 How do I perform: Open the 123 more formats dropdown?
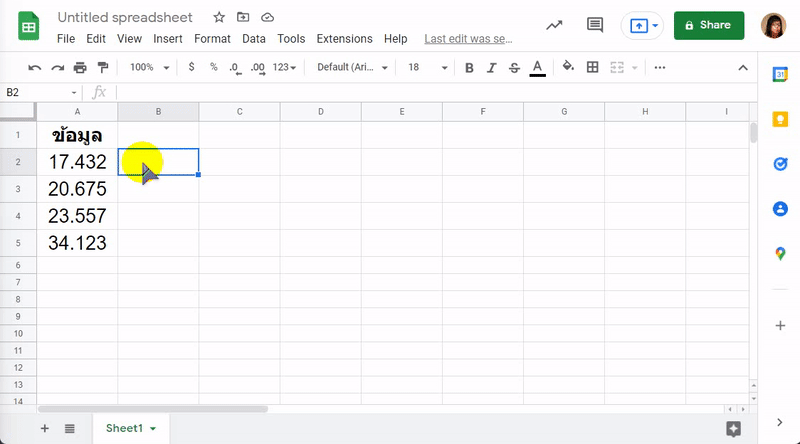tap(284, 67)
